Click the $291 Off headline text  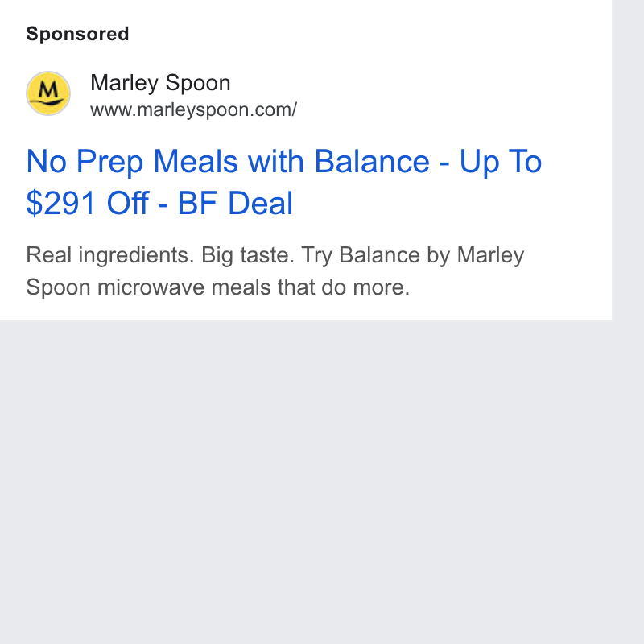pyautogui.click(x=88, y=203)
